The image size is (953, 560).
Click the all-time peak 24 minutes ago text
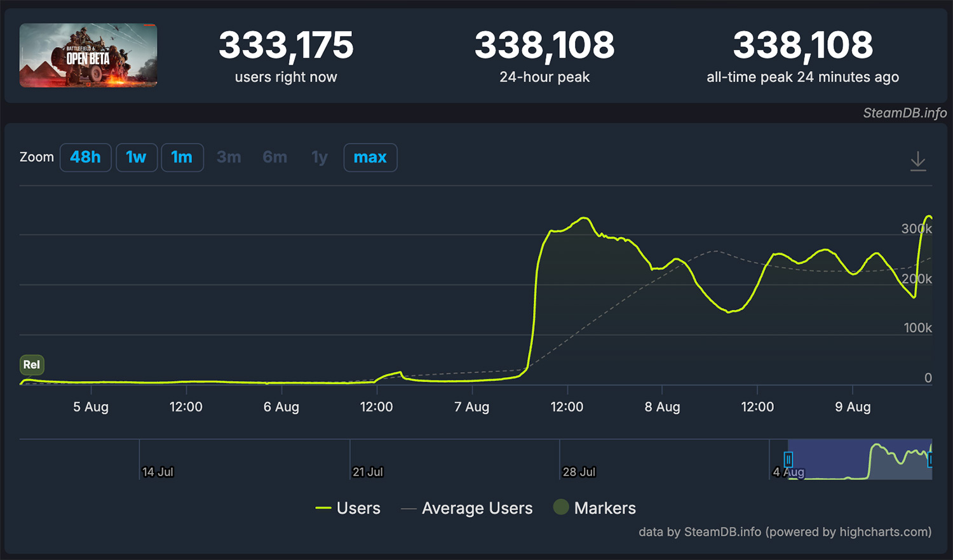(x=803, y=77)
